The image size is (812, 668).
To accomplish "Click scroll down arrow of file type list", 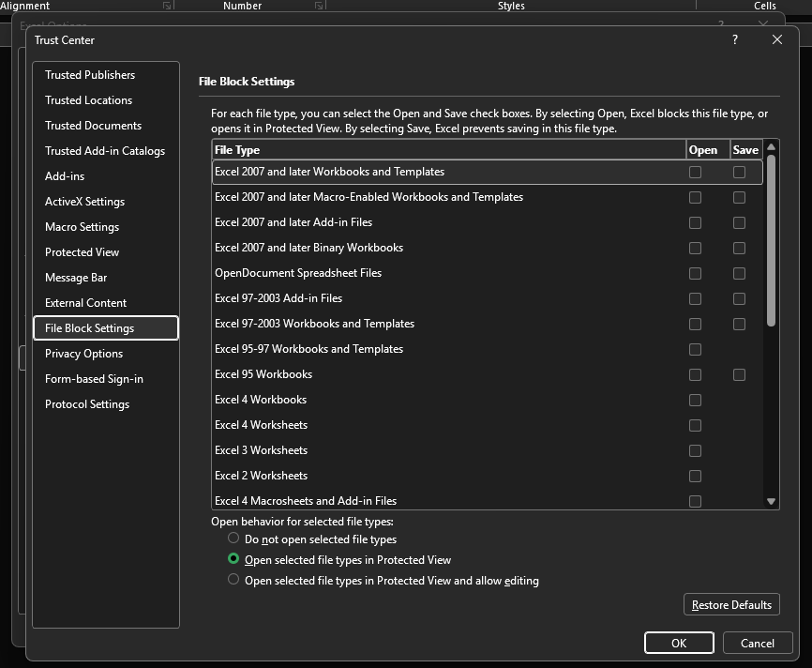I will click(771, 501).
